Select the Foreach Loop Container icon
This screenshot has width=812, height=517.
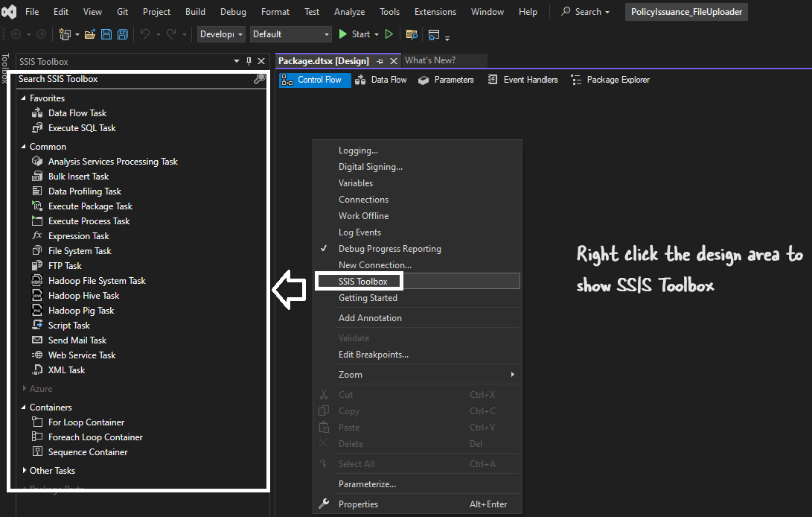[37, 437]
